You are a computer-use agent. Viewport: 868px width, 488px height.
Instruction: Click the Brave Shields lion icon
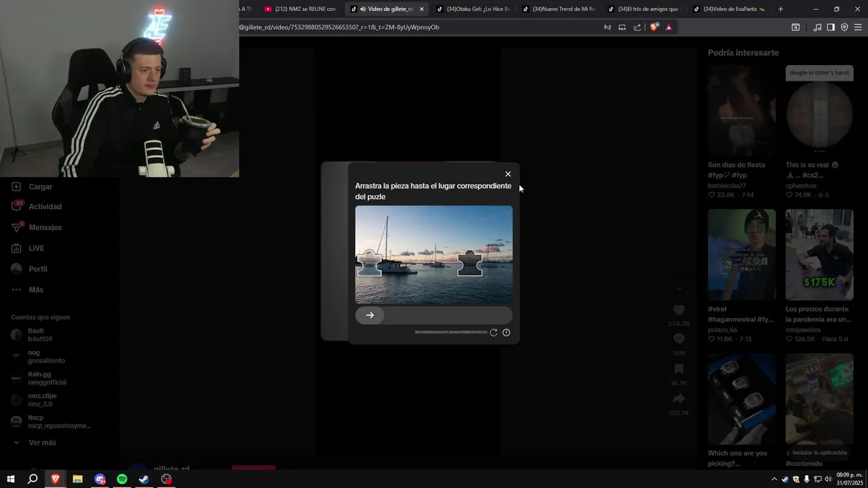pyautogui.click(x=654, y=27)
